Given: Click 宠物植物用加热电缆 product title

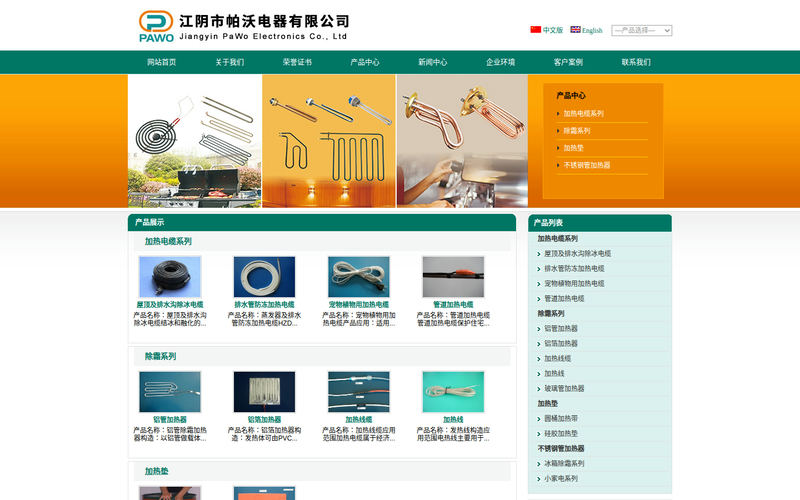Looking at the screenshot, I should coord(359,305).
